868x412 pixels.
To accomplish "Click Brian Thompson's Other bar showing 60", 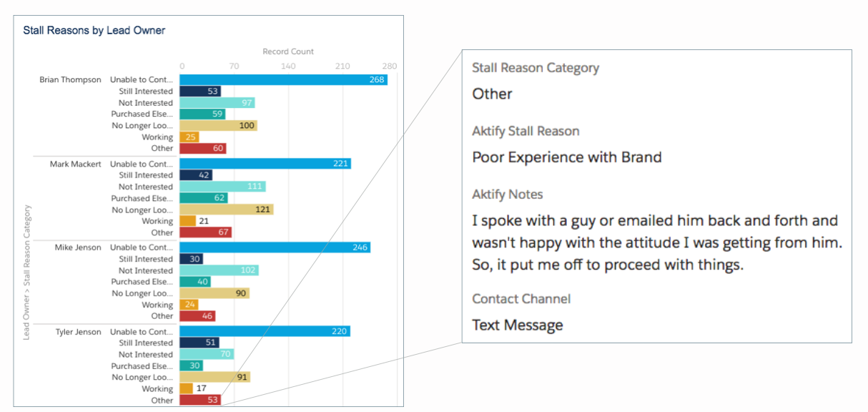I will (203, 148).
